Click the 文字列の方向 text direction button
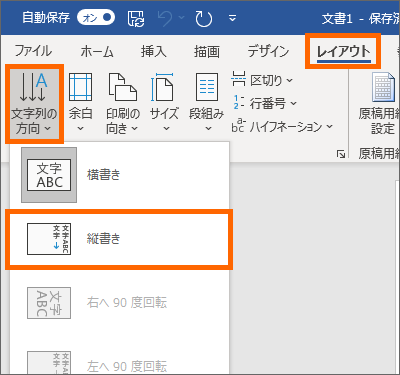Screen dimensions: 400x375 pyautogui.click(x=34, y=104)
